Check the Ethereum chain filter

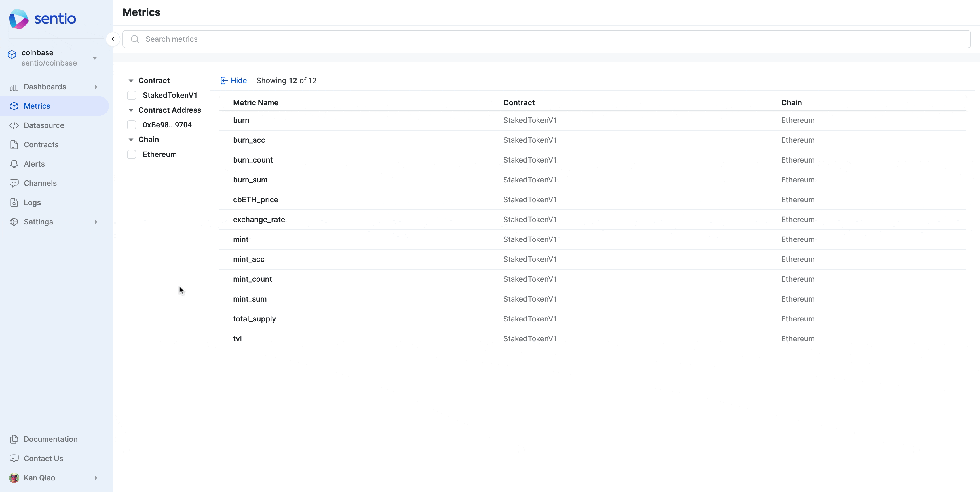pos(132,154)
